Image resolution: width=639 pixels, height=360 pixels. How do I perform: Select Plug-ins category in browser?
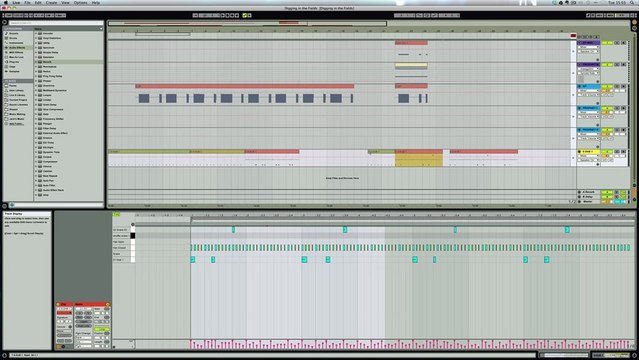14,62
